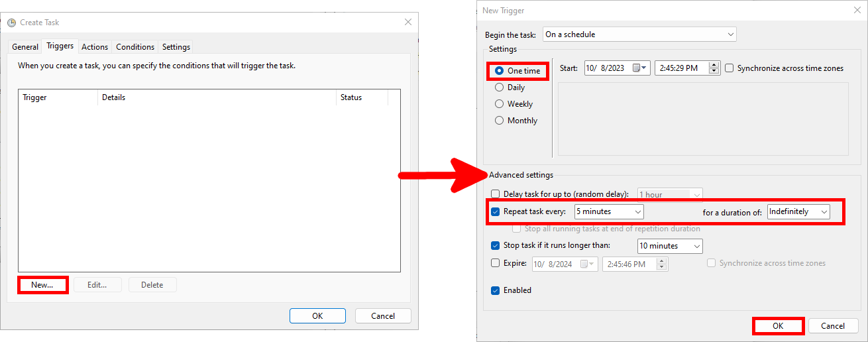868x342 pixels.
Task: Check Synchronize across time zones near Start
Action: pyautogui.click(x=730, y=68)
